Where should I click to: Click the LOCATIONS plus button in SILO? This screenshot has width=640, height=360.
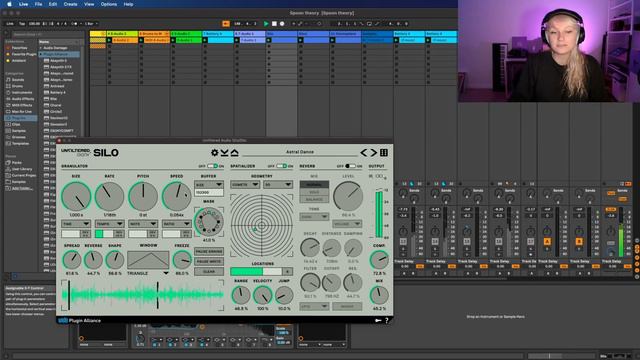288,271
